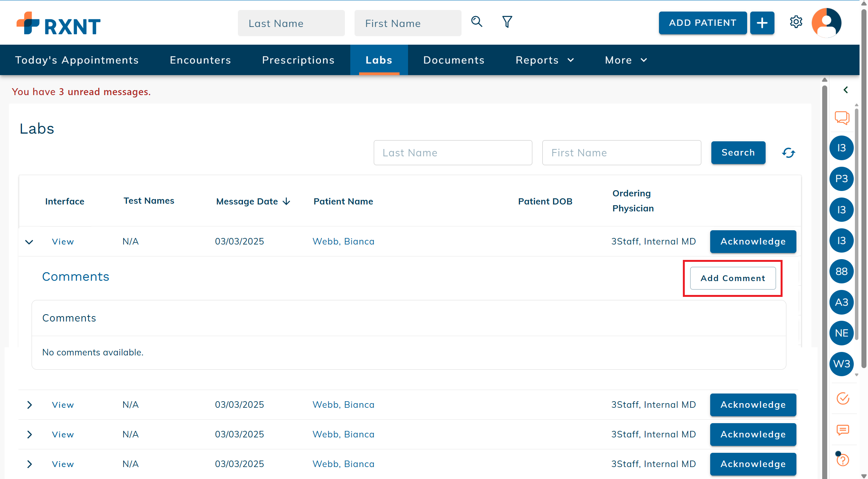The image size is (868, 479).
Task: Click the help question mark icon
Action: tap(843, 460)
